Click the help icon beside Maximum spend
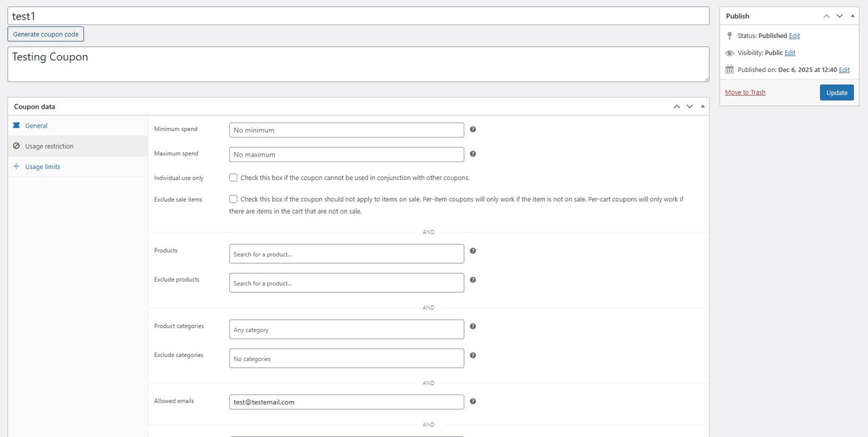The height and width of the screenshot is (437, 868). [x=473, y=154]
